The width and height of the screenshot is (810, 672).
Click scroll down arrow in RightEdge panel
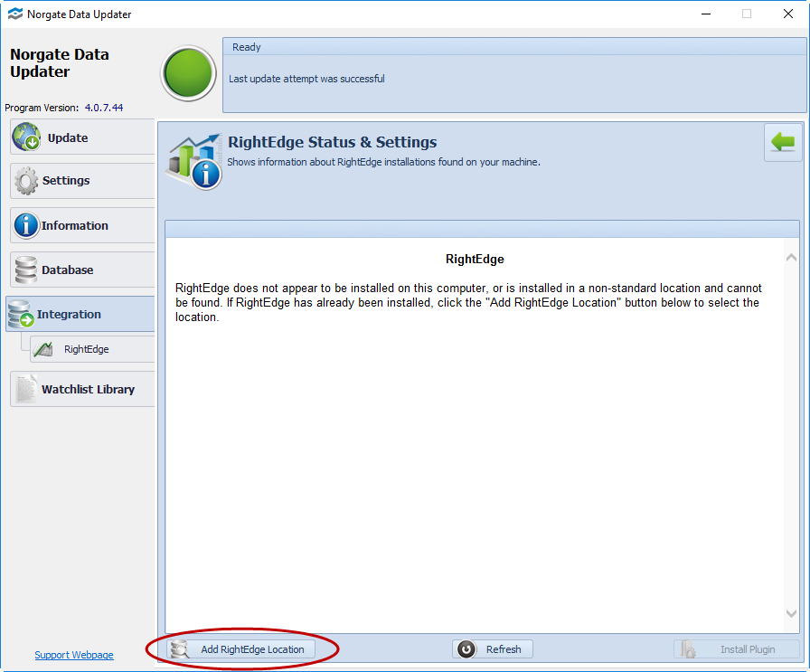(x=791, y=613)
